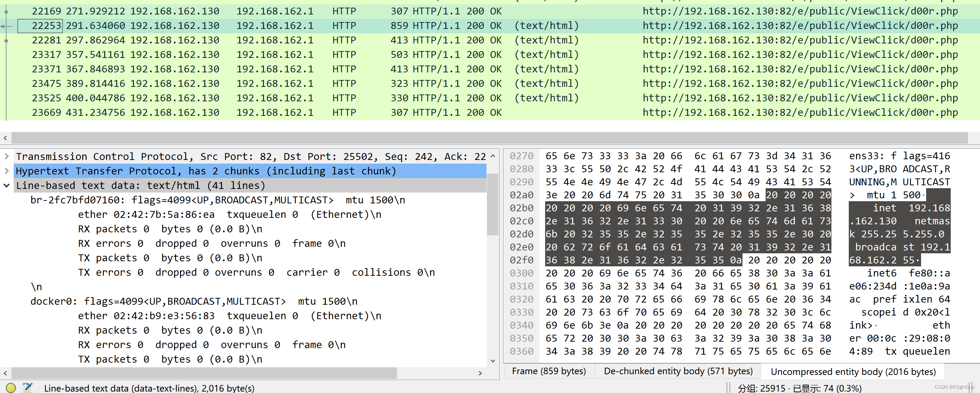980x393 pixels.
Task: Select docker0 flags=4099 line
Action: (x=194, y=301)
